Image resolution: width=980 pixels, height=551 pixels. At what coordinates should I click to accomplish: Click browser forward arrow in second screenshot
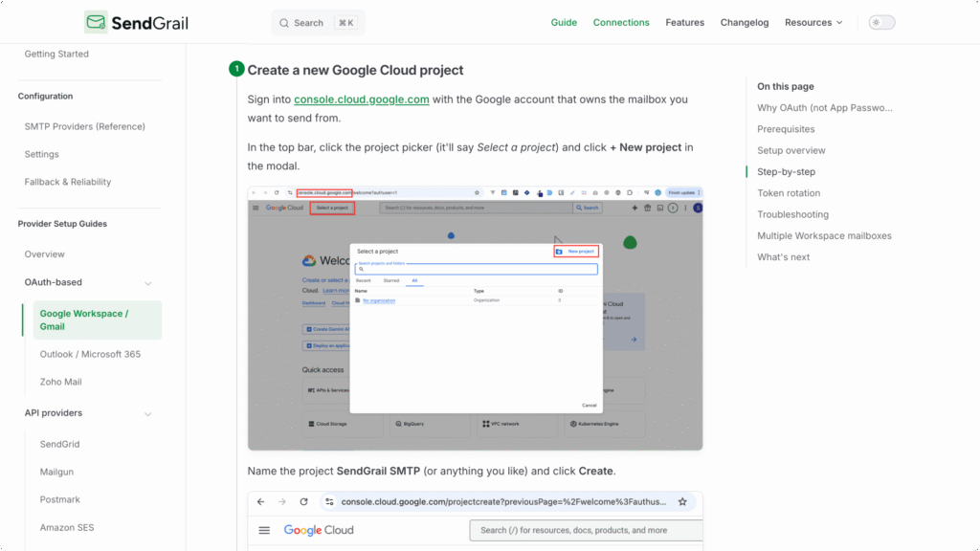(x=282, y=501)
